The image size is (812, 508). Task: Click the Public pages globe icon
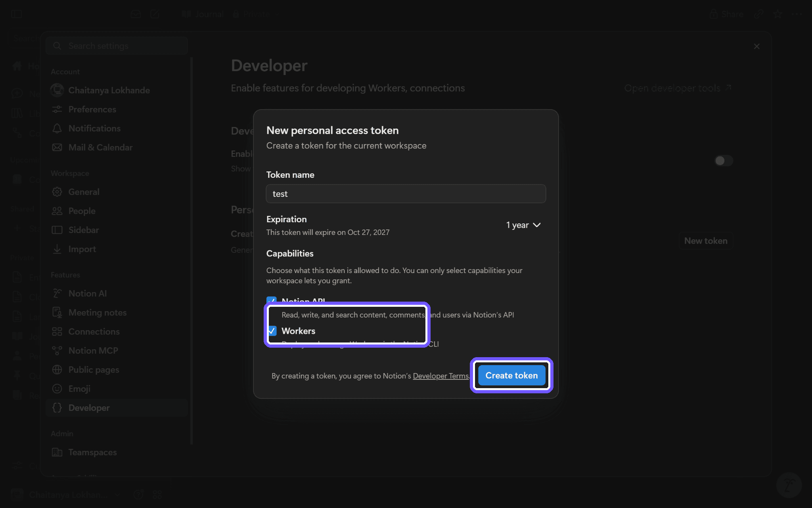click(x=57, y=369)
